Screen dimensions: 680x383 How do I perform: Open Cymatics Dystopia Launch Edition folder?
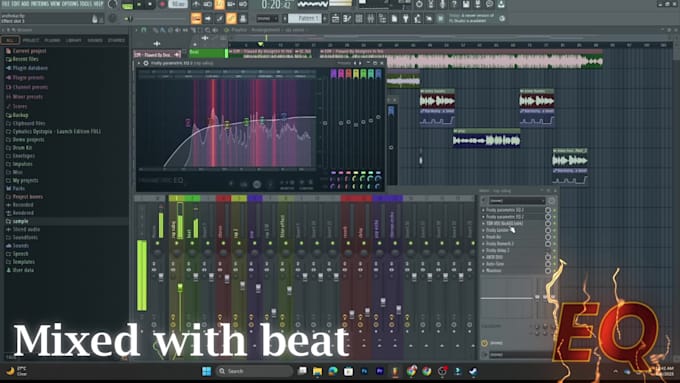click(x=56, y=131)
